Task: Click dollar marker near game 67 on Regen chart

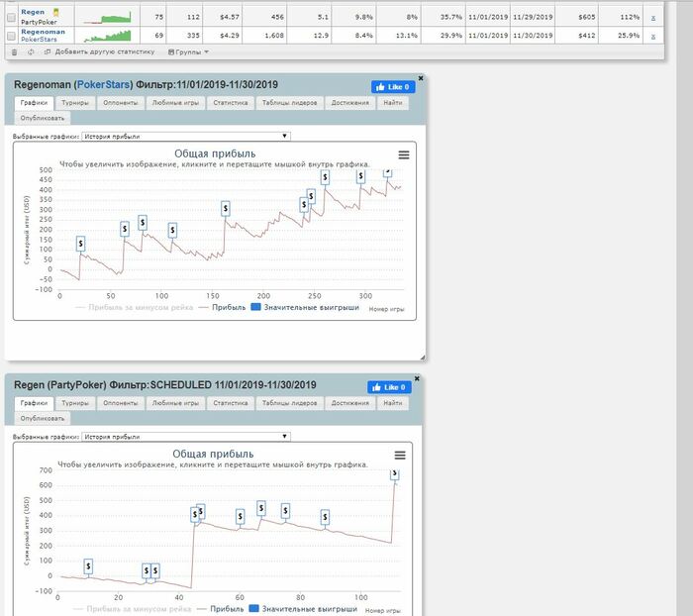Action: 261,508
